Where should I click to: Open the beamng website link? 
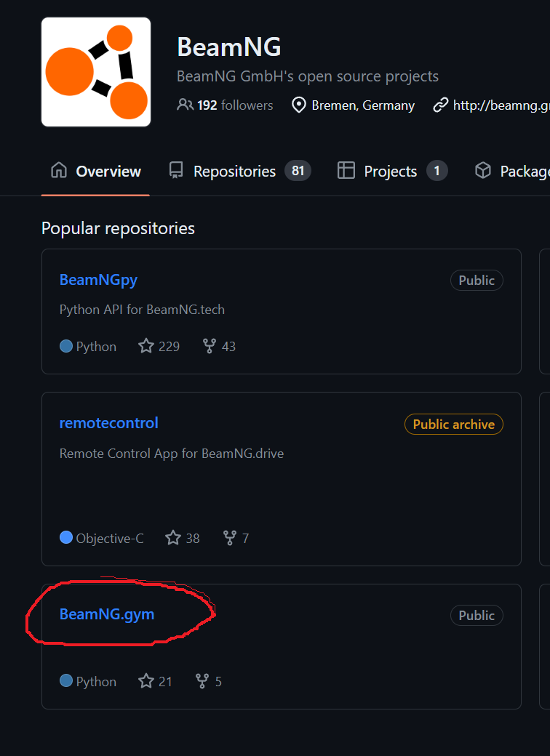[500, 105]
